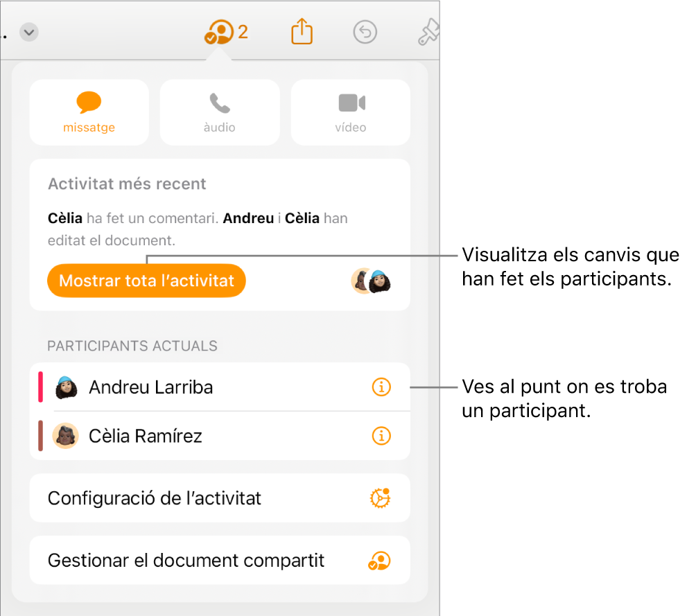Tap the Share icon in the toolbar
This screenshot has height=616, width=696.
pyautogui.click(x=302, y=31)
